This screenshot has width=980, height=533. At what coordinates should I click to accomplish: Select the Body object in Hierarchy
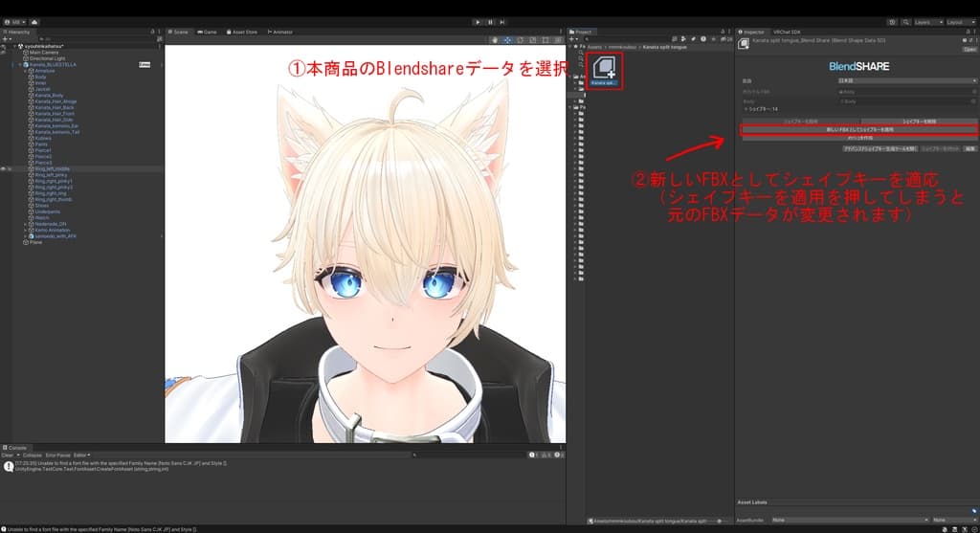pyautogui.click(x=40, y=77)
